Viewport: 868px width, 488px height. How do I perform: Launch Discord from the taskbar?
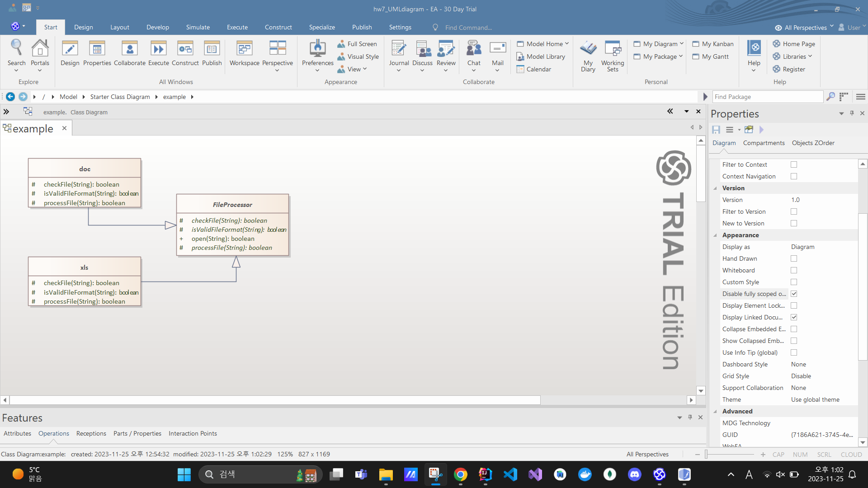coord(634,474)
